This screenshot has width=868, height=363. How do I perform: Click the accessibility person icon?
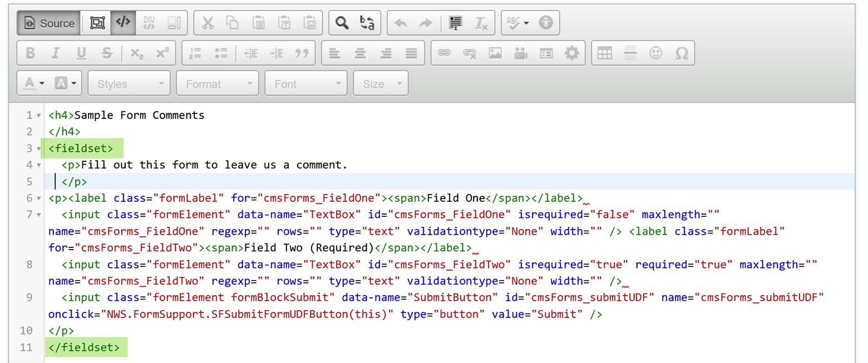pyautogui.click(x=547, y=23)
